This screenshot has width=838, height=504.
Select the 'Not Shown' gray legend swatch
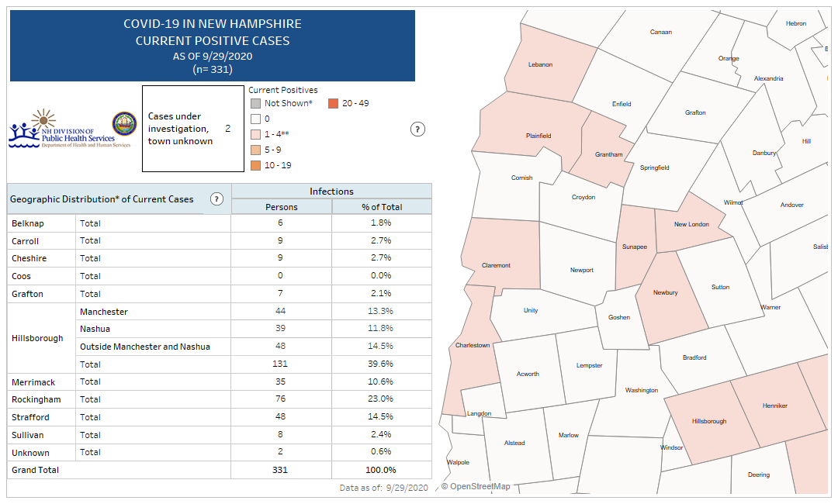coord(255,103)
